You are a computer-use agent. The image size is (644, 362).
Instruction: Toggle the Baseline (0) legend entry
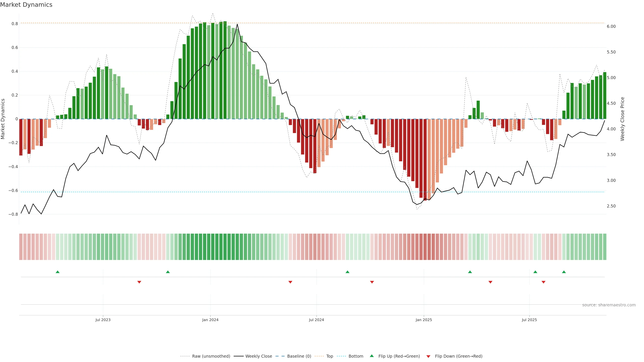[299, 356]
